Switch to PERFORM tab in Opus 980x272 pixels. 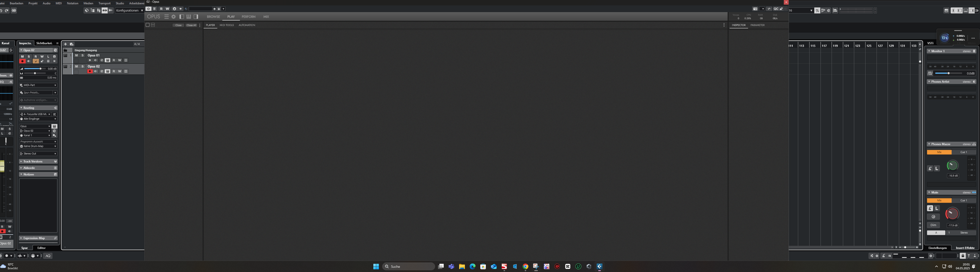(x=249, y=17)
